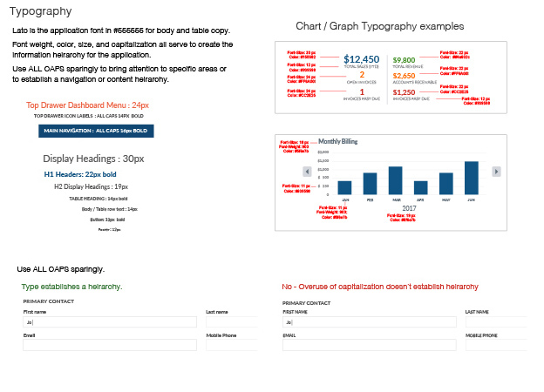Image resolution: width=544 pixels, height=392 pixels.
Task: Click the blue MAIN NAVIGATION bar
Action: coord(97,130)
